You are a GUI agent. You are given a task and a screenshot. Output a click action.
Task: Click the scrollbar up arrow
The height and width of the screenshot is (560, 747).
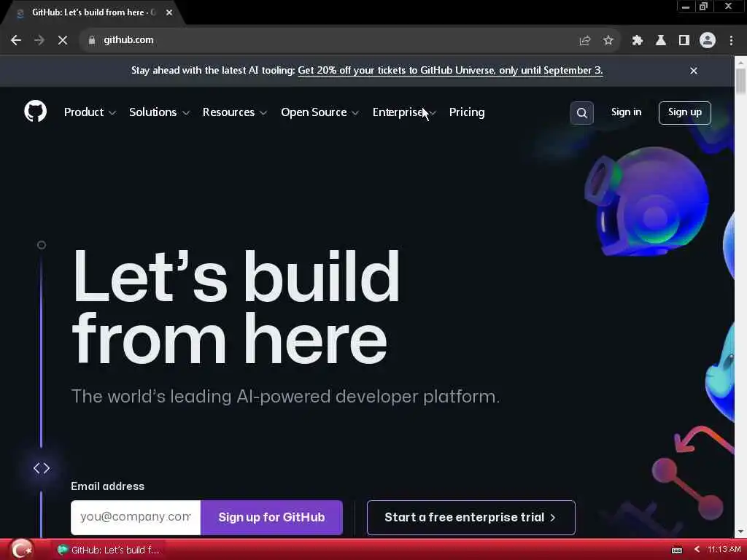click(740, 63)
